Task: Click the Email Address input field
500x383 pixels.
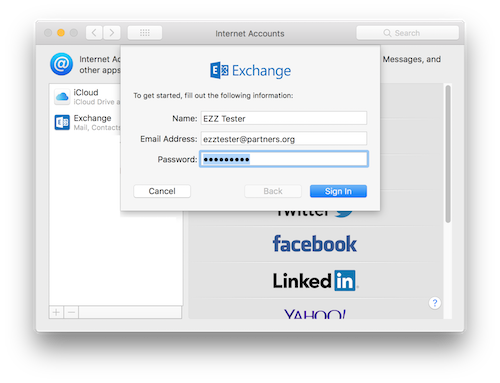Action: tap(284, 139)
